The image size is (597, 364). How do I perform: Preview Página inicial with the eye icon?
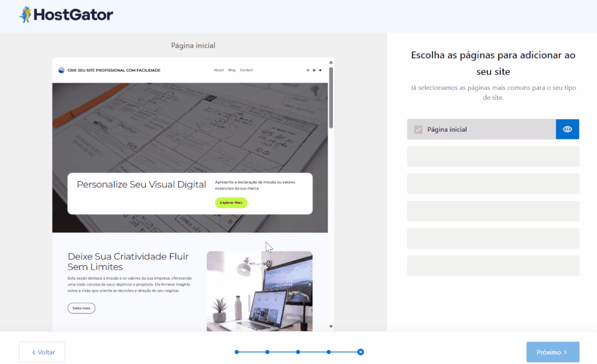click(567, 129)
